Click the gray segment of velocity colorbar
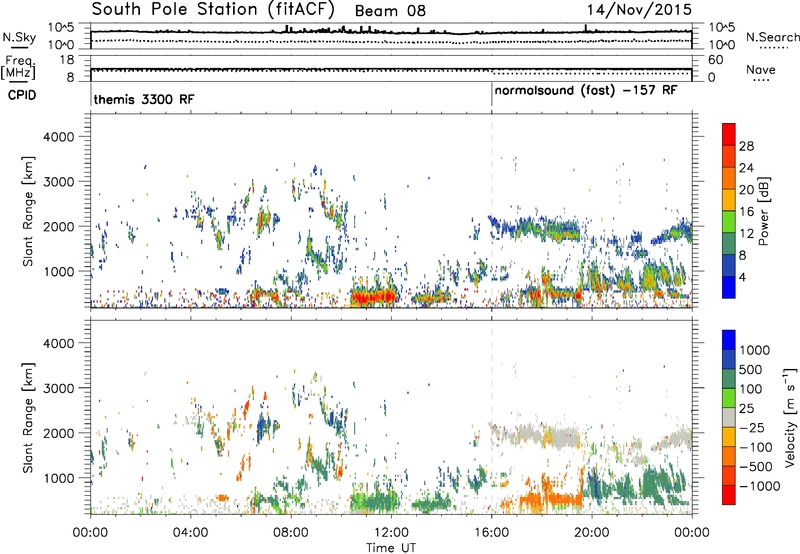This screenshot has height=554, width=800. (x=729, y=417)
